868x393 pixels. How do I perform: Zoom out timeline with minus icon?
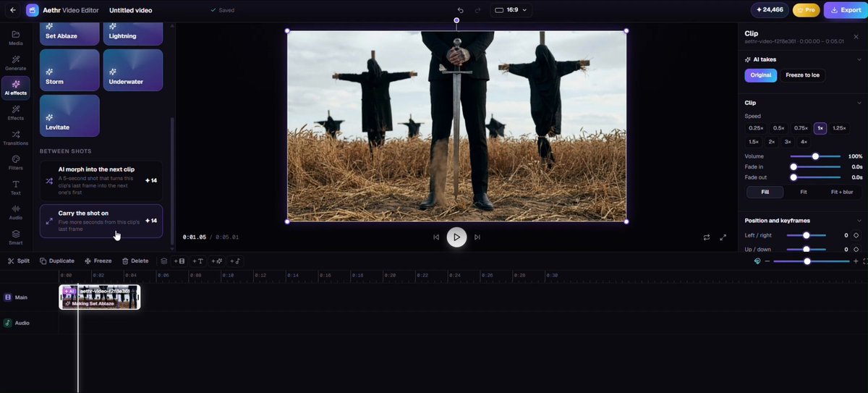[769, 261]
